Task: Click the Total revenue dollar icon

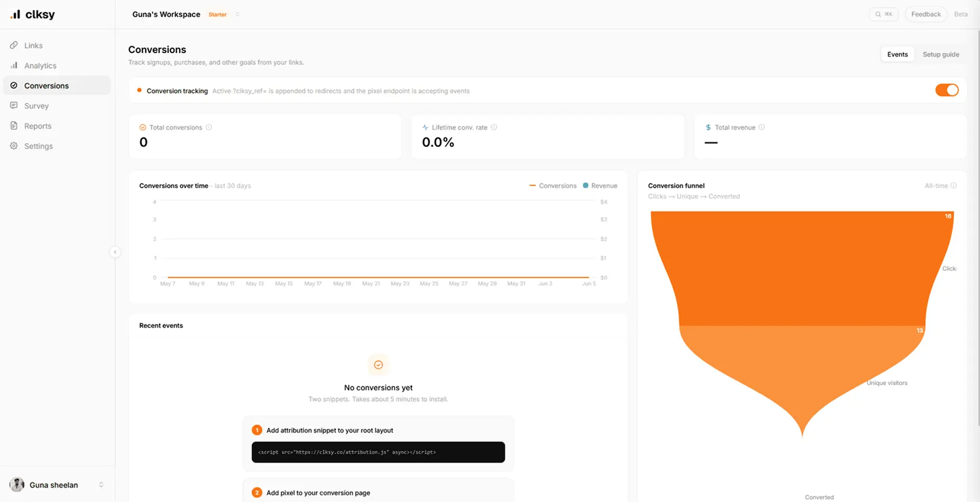Action: pyautogui.click(x=708, y=128)
